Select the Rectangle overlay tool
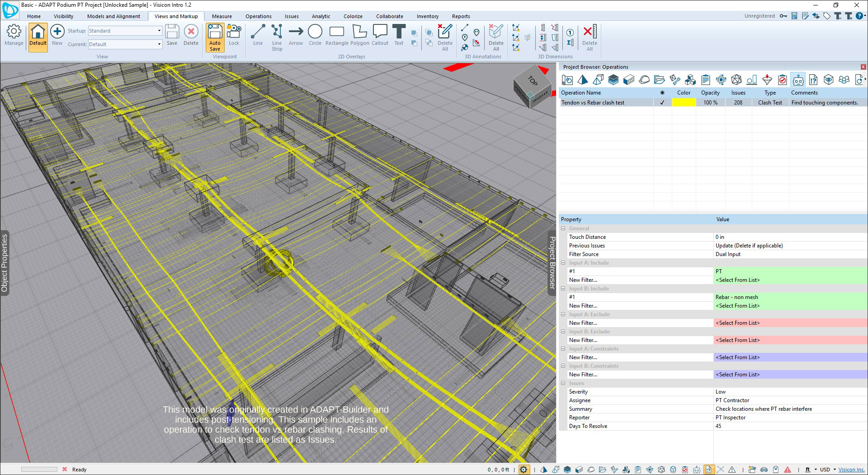Viewport: 868px width, 475px height. pyautogui.click(x=337, y=35)
